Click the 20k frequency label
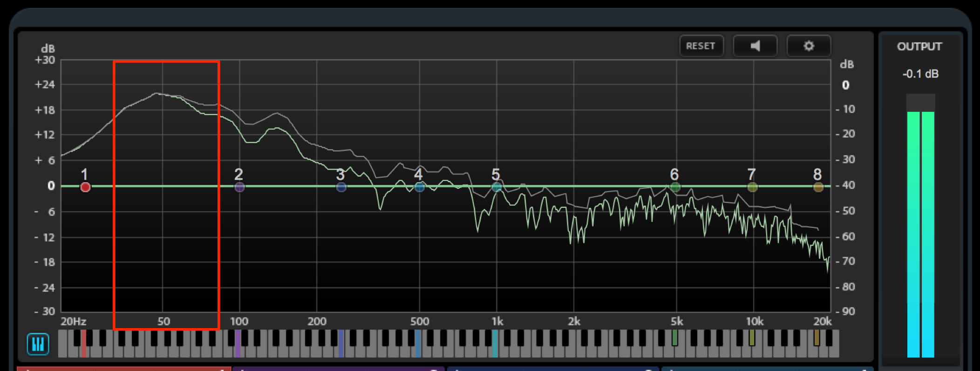This screenshot has height=371, width=980. (823, 322)
